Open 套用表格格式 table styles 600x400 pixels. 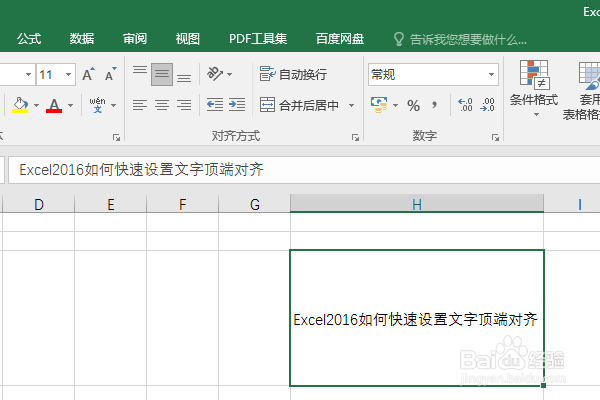pyautogui.click(x=582, y=91)
